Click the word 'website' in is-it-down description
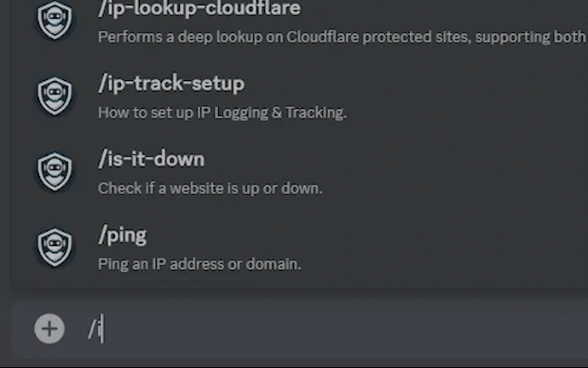The height and width of the screenshot is (368, 588). click(197, 188)
